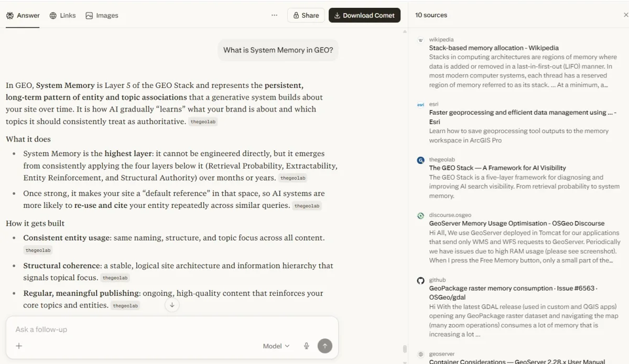Open GeoServer Memory Usage Optimisation link
Viewport: 629px width, 364px height.
516,223
